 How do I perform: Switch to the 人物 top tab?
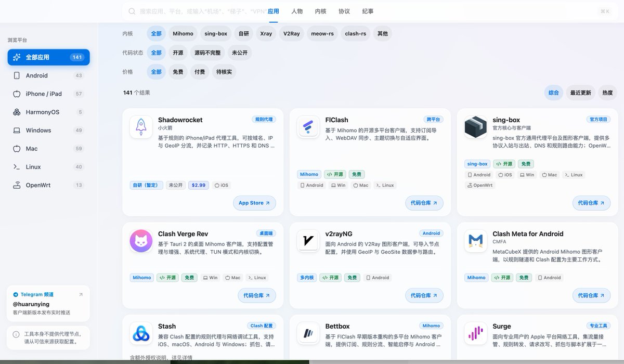297,11
